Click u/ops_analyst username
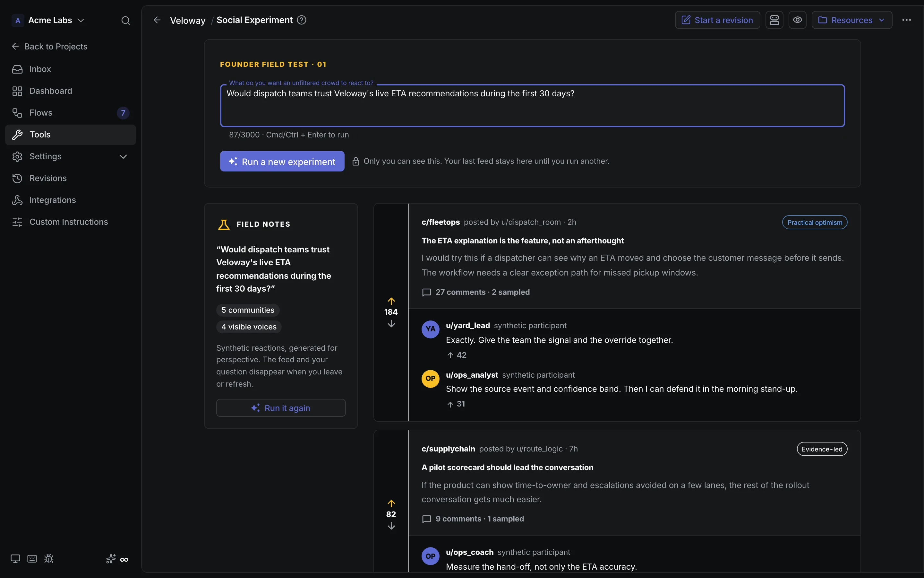 pos(472,375)
